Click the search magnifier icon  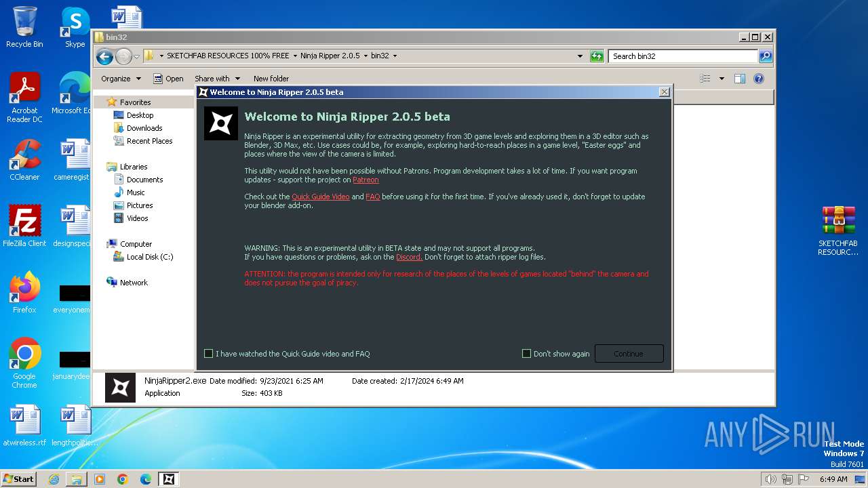tap(765, 56)
